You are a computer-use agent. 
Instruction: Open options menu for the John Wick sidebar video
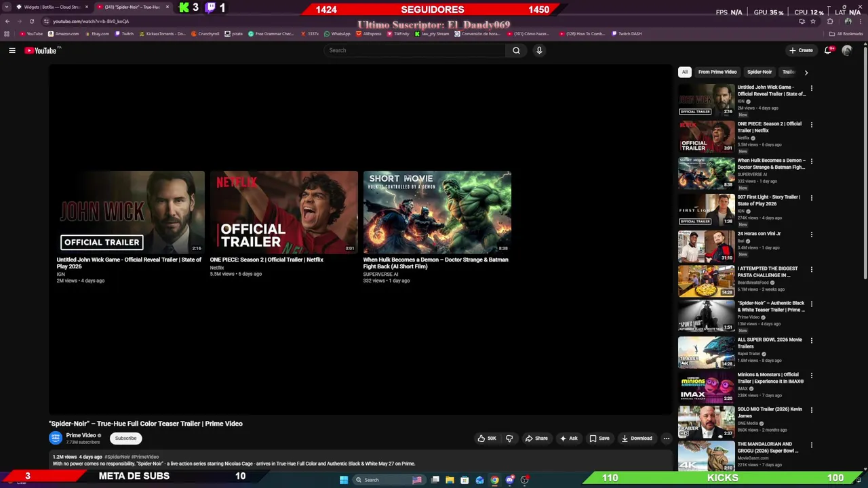(811, 88)
